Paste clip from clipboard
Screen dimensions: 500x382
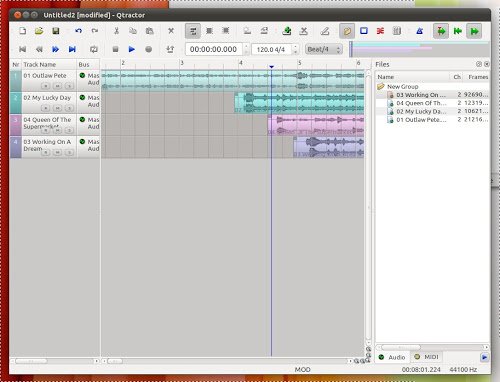(149, 31)
